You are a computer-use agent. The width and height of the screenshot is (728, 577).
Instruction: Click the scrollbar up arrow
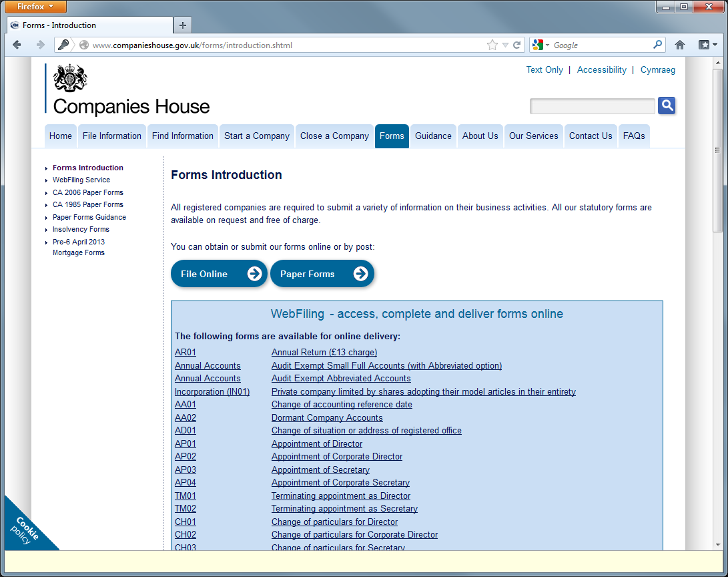[718, 62]
